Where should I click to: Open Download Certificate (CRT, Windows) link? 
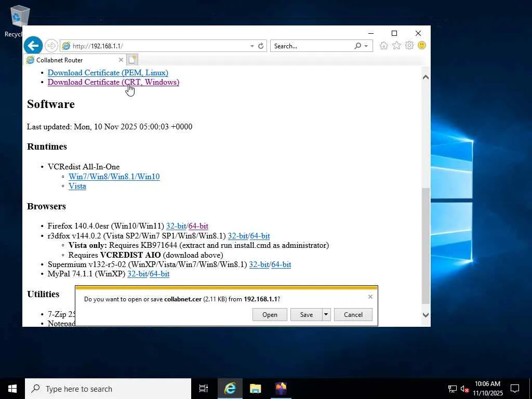(113, 82)
